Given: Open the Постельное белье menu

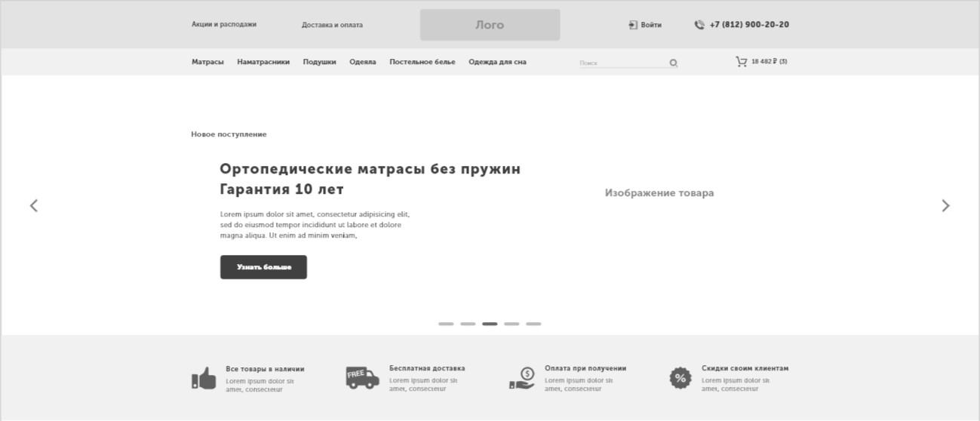Looking at the screenshot, I should tap(422, 62).
